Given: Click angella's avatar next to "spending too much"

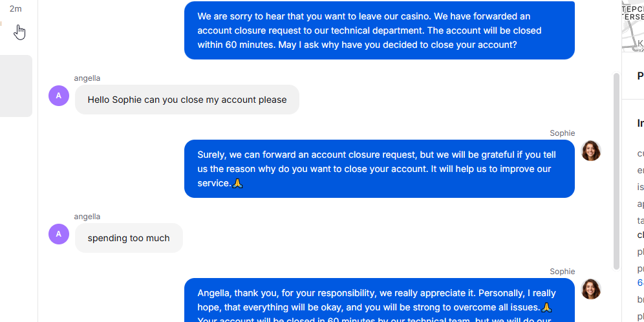Looking at the screenshot, I should pyautogui.click(x=59, y=234).
